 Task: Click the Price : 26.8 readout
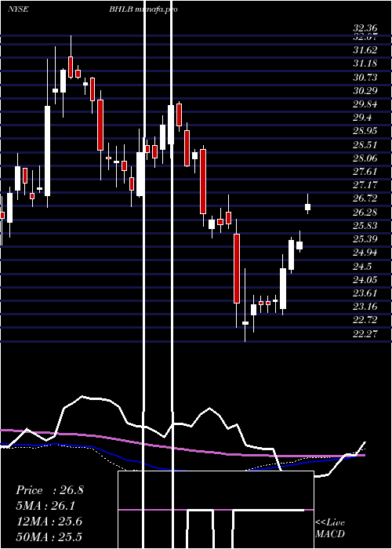(49, 490)
